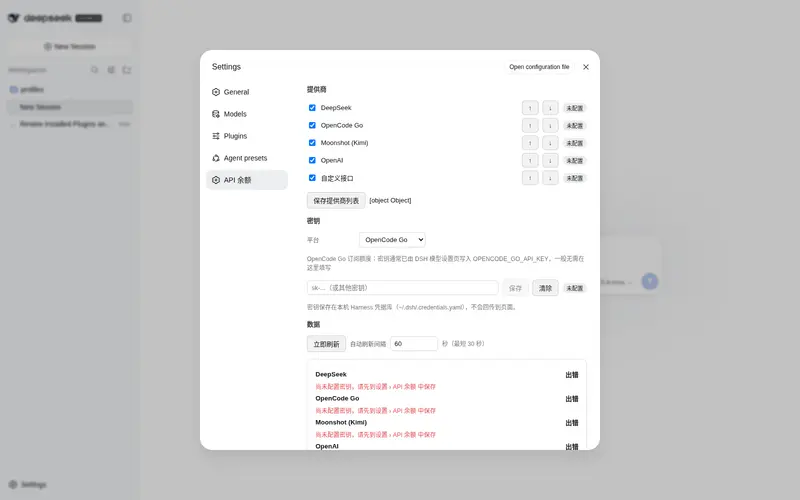Click 出错 status beside Moonshot (Kimi) data entry

pyautogui.click(x=571, y=423)
